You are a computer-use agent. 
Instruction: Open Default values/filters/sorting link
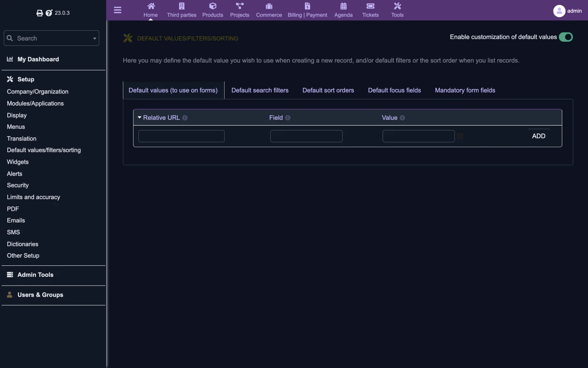tap(44, 150)
